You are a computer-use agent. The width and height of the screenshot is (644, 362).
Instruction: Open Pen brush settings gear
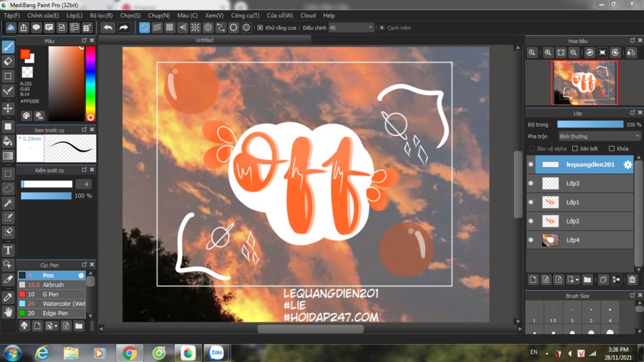(x=81, y=275)
